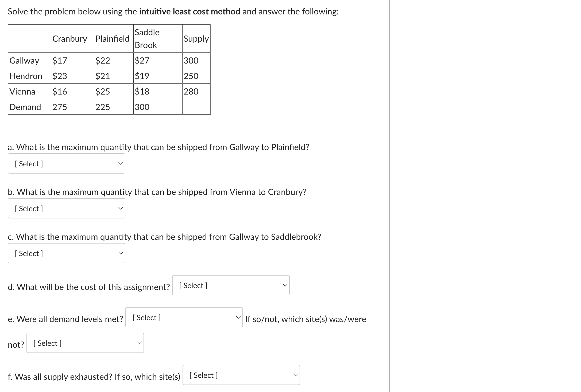581x392 pixels.
Task: Open the dropdown for question a
Action: [66, 163]
